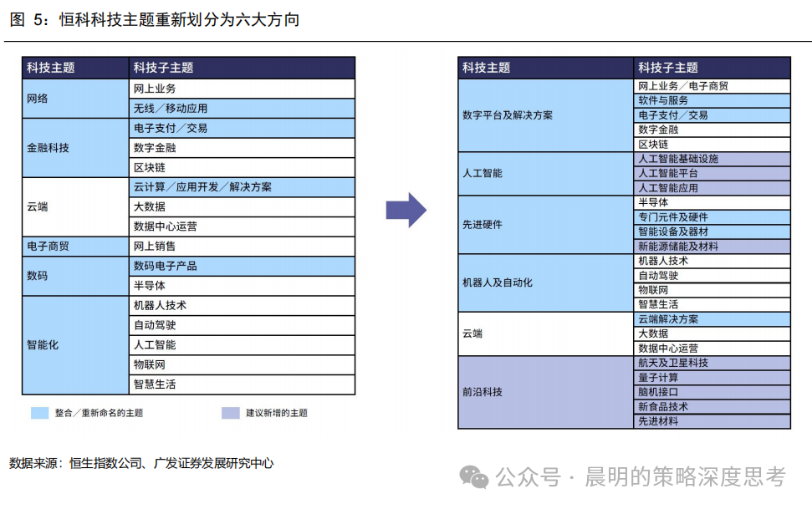Select the '机器人及自动化' theme cell

[545, 282]
